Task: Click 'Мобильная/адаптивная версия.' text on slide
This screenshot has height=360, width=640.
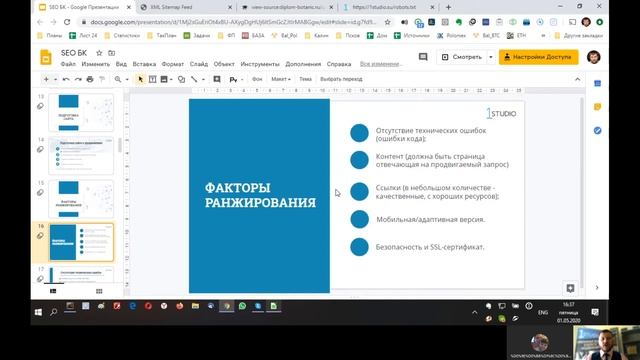Action: click(x=430, y=220)
